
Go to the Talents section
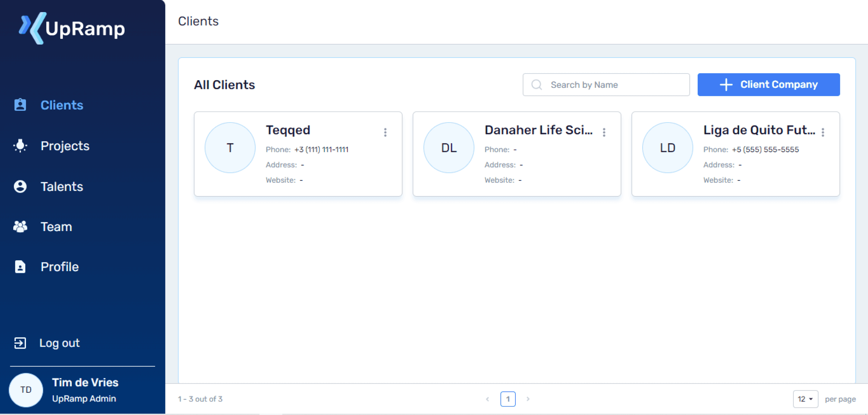[x=62, y=186]
